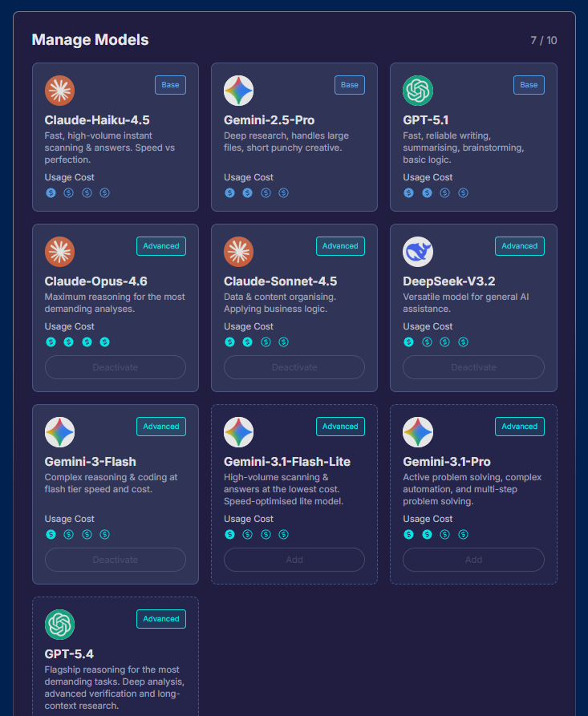Click the Claude-Opus-4.6 title
This screenshot has width=588, height=716.
tap(96, 281)
